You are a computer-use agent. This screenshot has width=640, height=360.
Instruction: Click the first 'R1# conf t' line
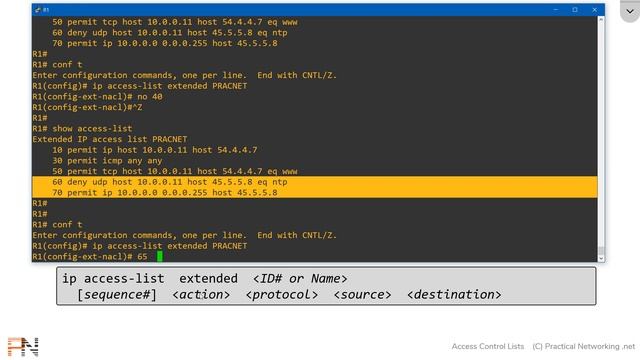click(57, 64)
